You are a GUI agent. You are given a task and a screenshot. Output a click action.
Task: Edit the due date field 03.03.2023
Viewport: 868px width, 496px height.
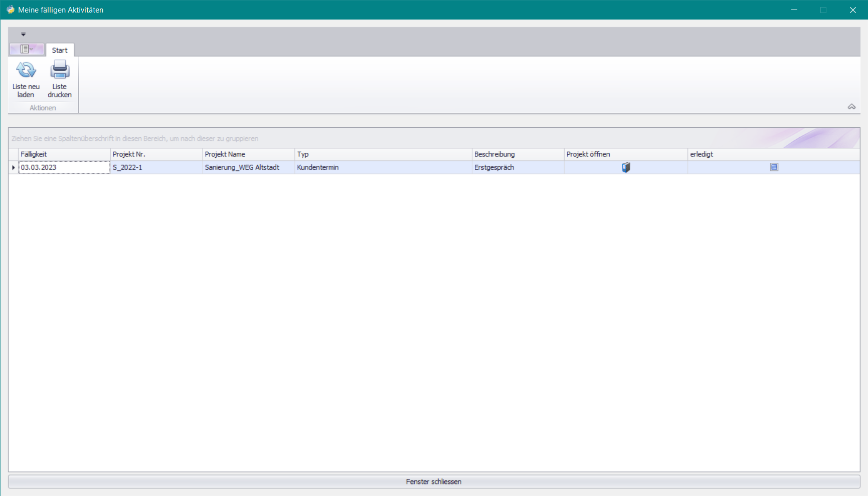tap(64, 167)
